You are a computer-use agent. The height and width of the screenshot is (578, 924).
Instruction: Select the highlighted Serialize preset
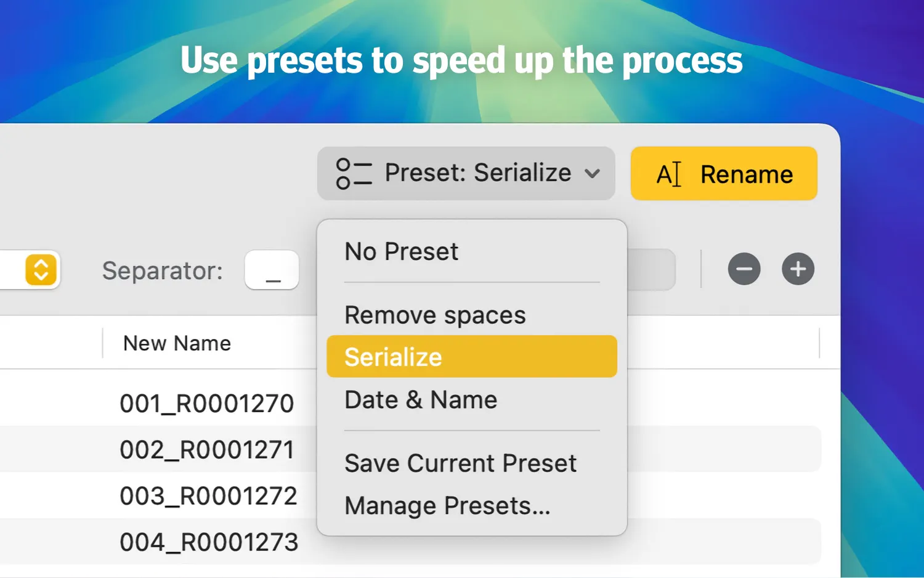click(x=472, y=357)
